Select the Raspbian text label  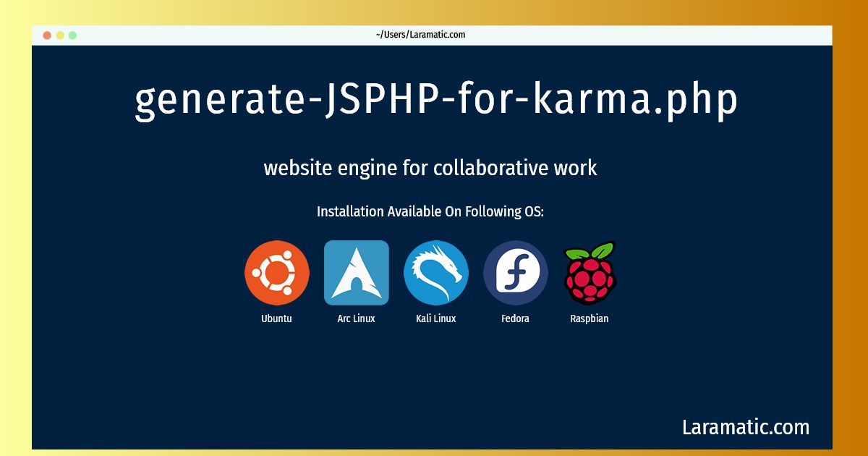[590, 318]
